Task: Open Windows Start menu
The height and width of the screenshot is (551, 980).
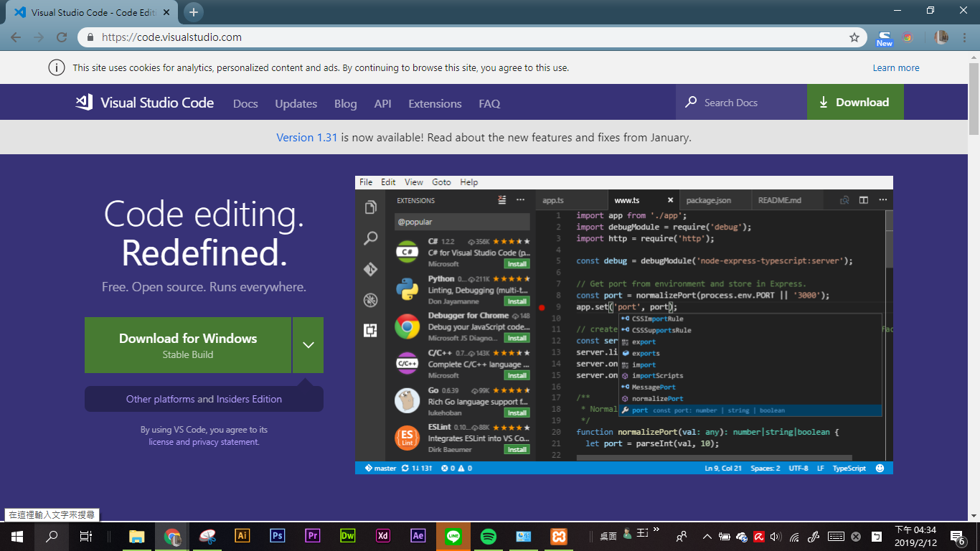Action: [17, 536]
